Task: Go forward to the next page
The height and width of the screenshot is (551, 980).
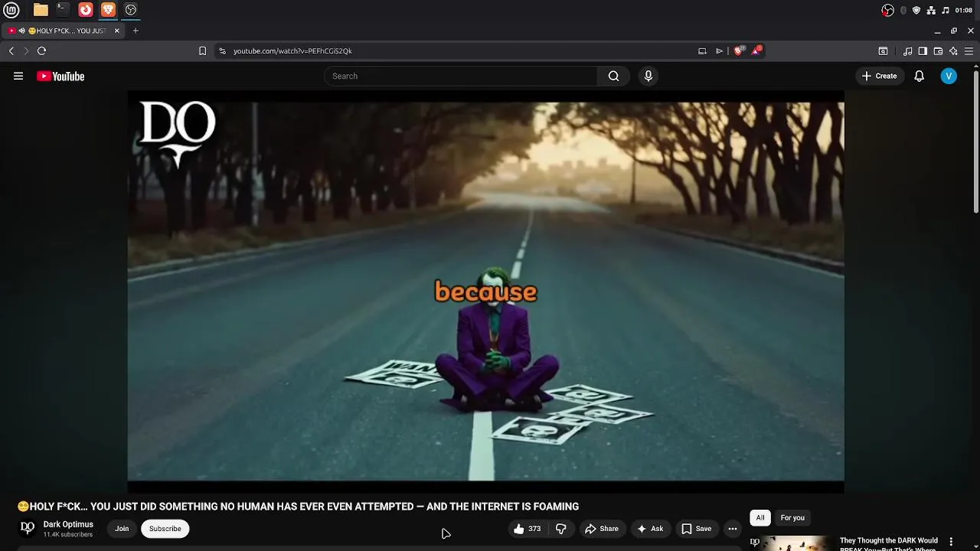Action: (26, 51)
